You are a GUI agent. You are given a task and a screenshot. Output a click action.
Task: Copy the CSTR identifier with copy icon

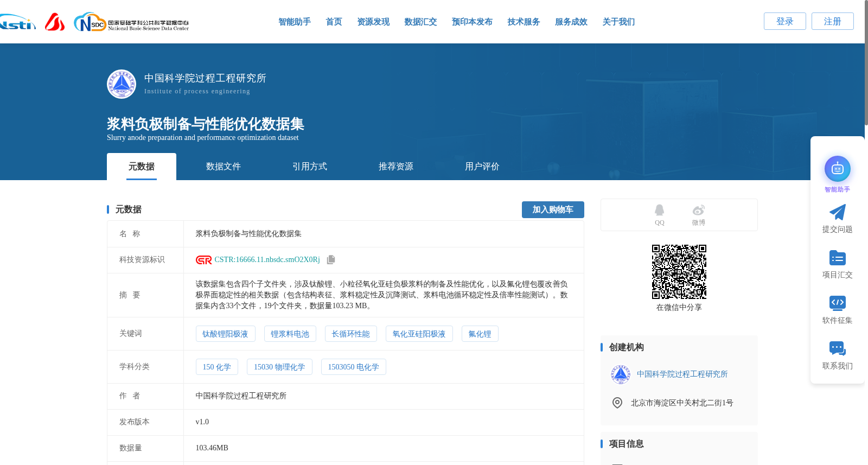pyautogui.click(x=331, y=260)
